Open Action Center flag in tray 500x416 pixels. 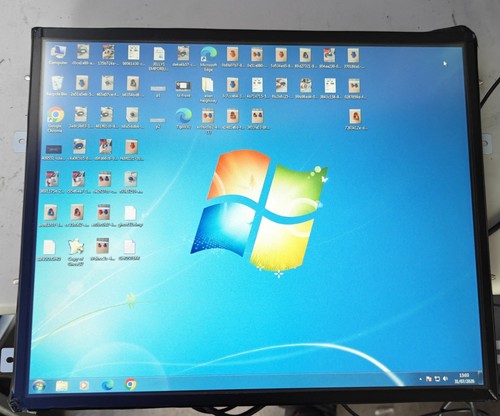429,379
